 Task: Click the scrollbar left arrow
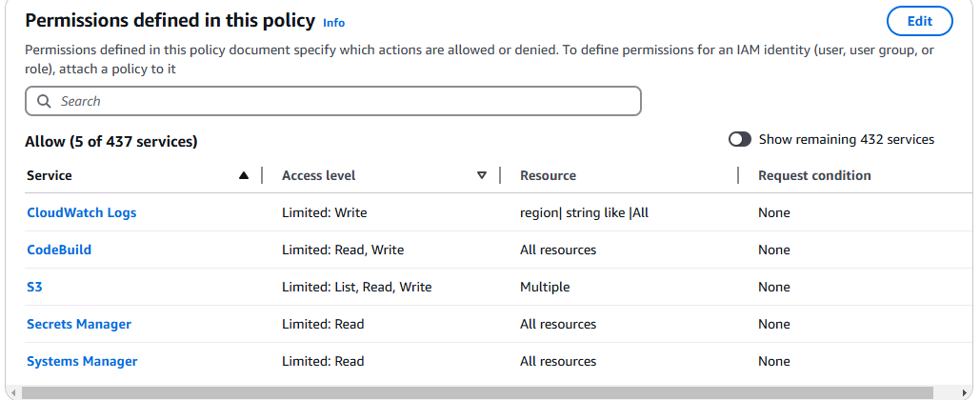[13, 392]
